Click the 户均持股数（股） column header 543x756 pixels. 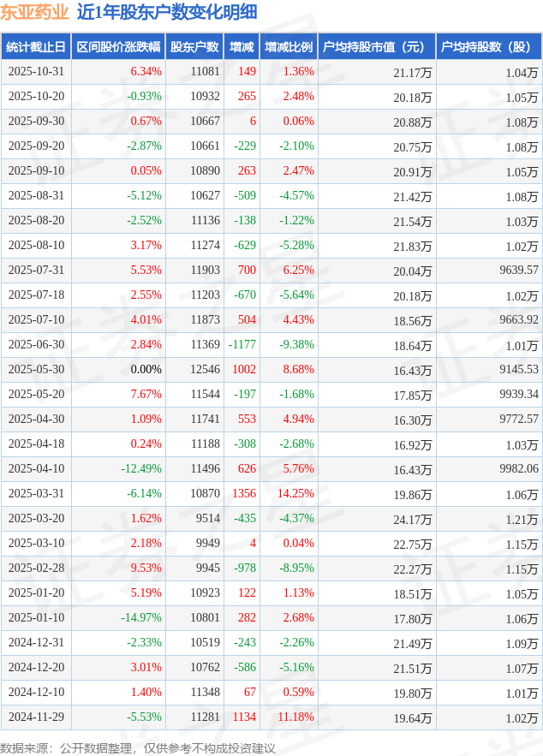pos(489,47)
